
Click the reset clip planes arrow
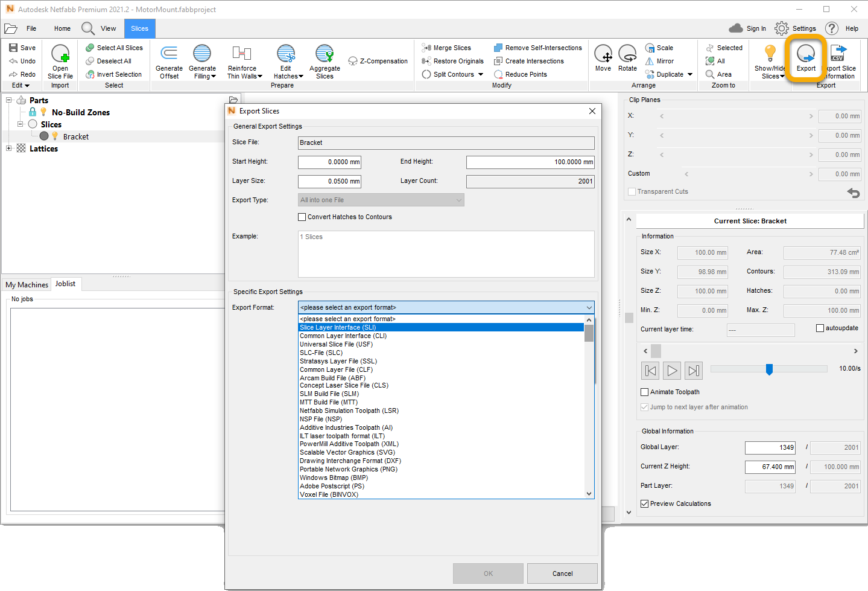854,193
